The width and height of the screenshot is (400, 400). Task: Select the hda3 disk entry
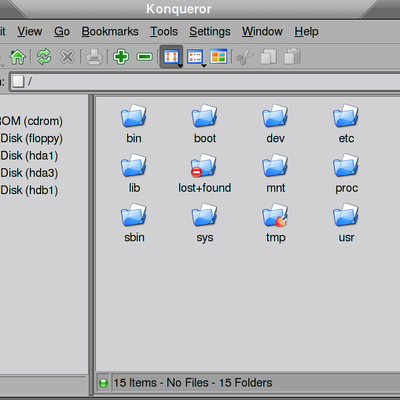[29, 173]
